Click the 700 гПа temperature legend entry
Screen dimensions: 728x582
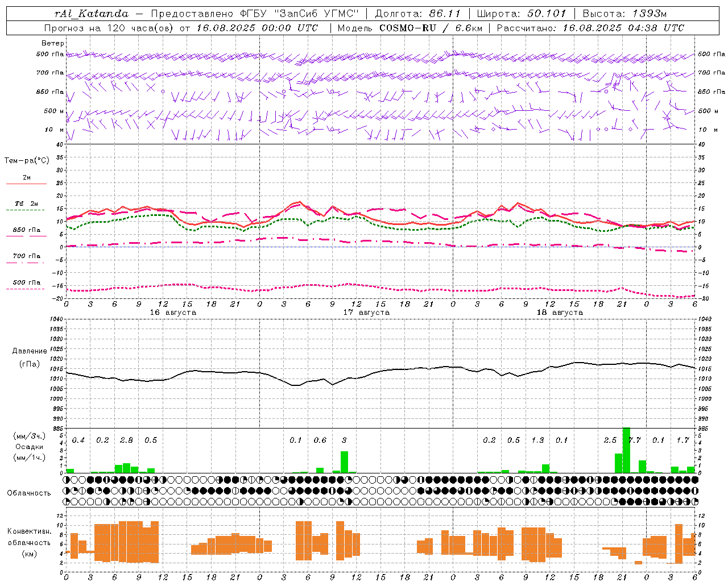pos(26,256)
